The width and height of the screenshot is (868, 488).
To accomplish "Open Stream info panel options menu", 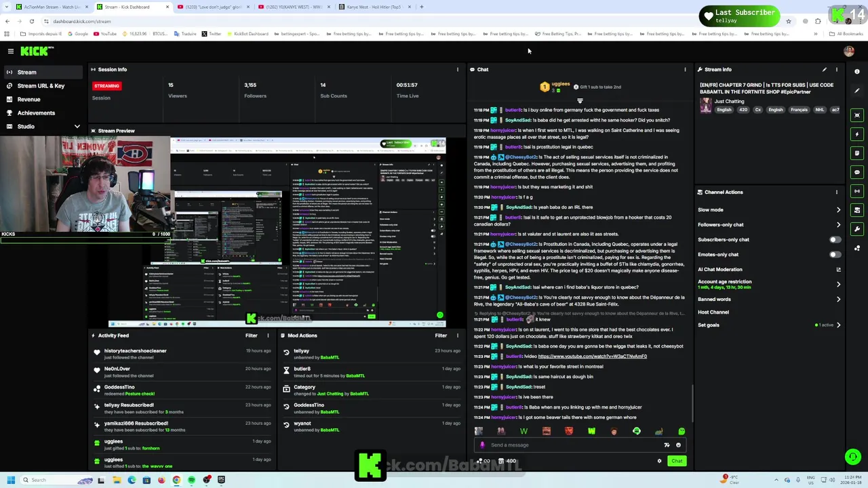I will pyautogui.click(x=836, y=69).
